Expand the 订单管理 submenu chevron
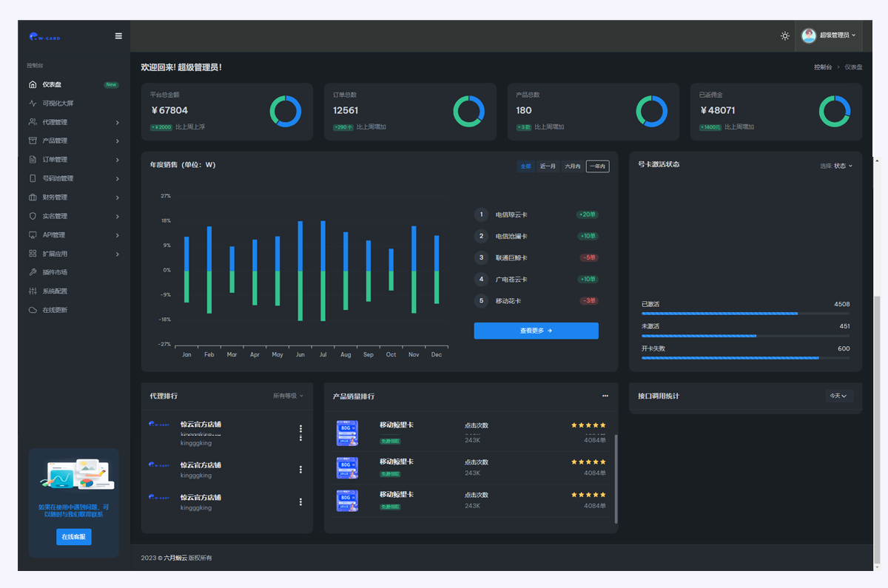This screenshot has height=588, width=888. click(x=118, y=160)
